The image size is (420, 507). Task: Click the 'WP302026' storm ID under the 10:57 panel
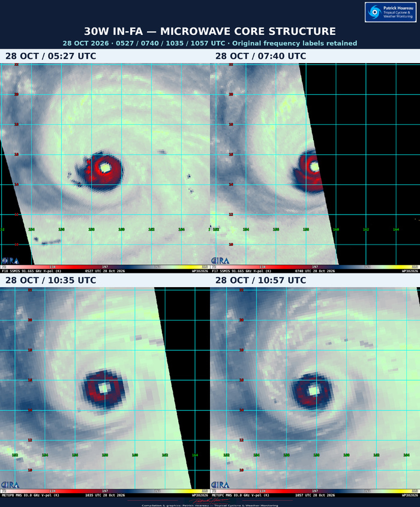point(410,495)
